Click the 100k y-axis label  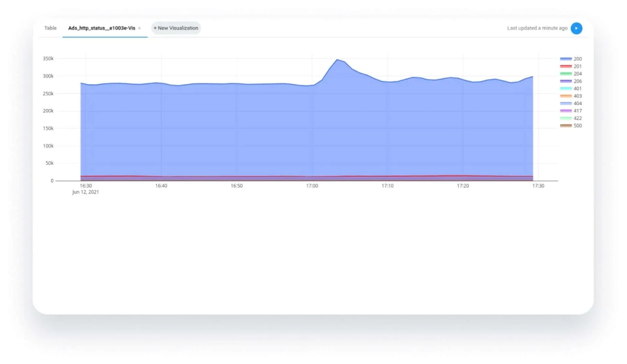point(48,146)
